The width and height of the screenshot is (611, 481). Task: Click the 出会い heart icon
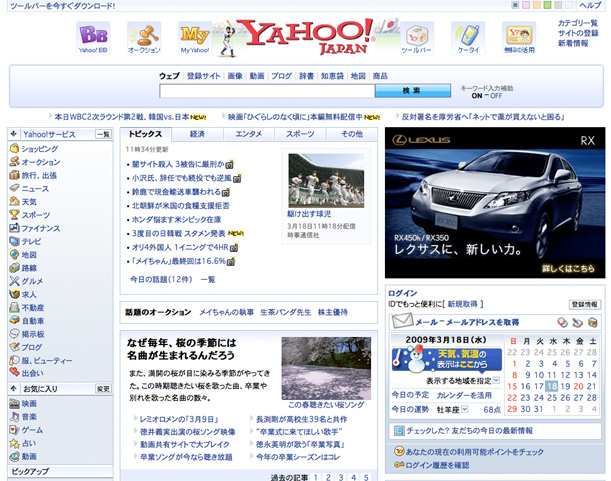pos(14,373)
